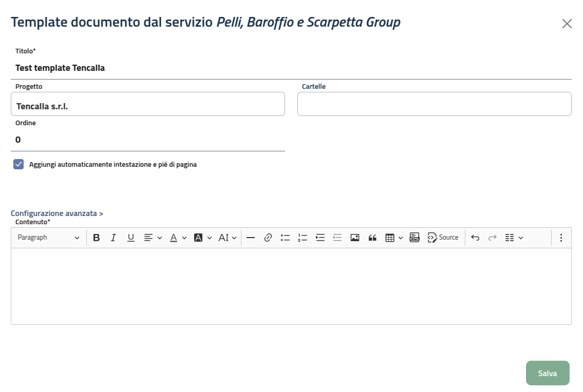Screen dimensions: 583x392
Task: Apply italic formatting
Action: 114,238
